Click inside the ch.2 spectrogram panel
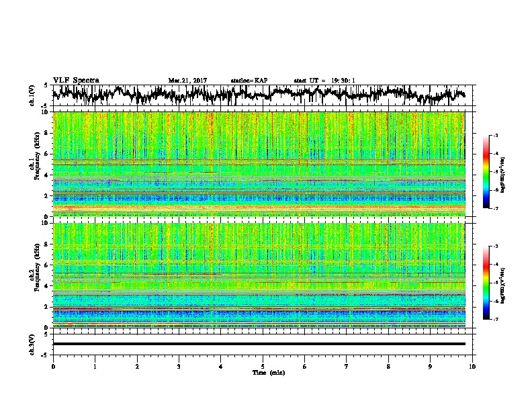Viewport: 532px width, 411px height. coord(259,275)
